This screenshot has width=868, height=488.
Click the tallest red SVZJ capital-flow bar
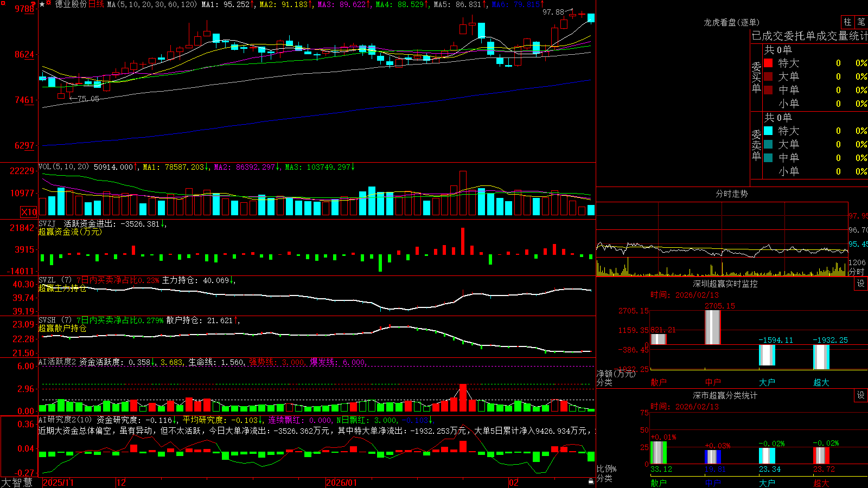(463, 241)
